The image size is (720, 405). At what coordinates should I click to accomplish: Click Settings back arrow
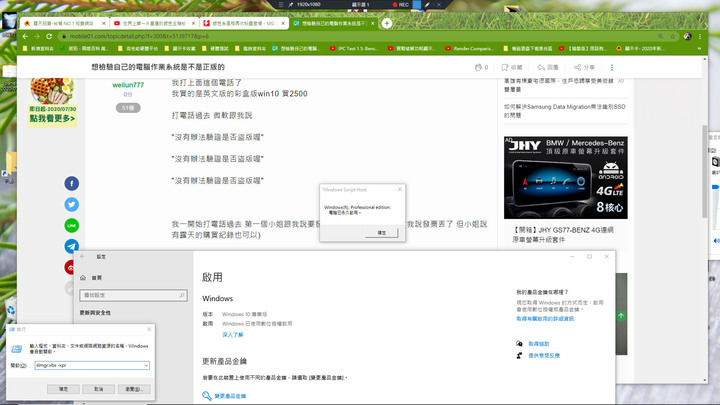pos(83,257)
